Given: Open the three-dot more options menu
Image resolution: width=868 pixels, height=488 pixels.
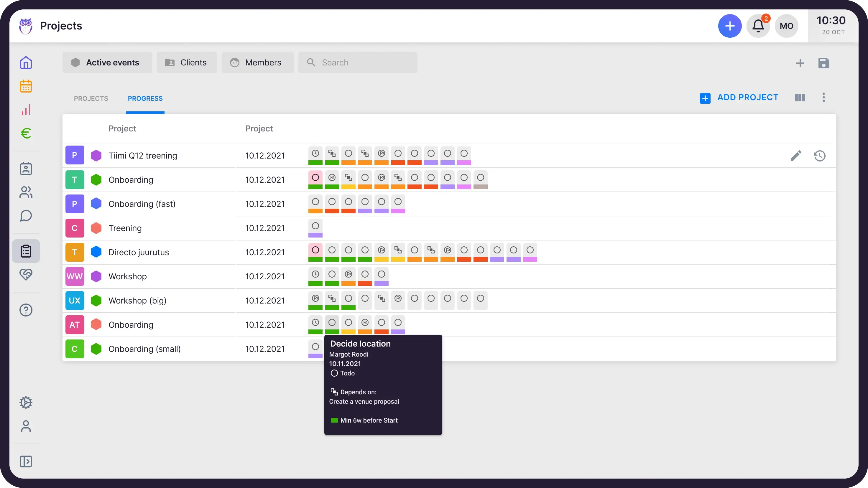Looking at the screenshot, I should (x=823, y=98).
